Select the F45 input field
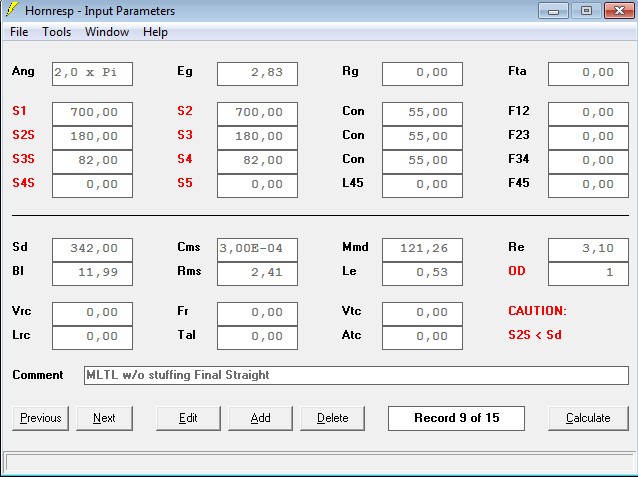 pos(588,186)
